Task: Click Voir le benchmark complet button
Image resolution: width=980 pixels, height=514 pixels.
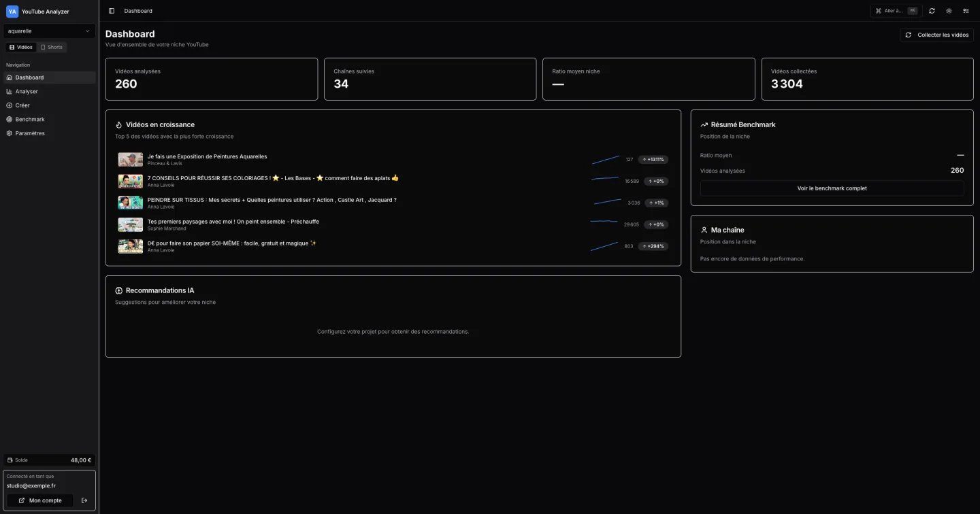Action: pos(832,188)
